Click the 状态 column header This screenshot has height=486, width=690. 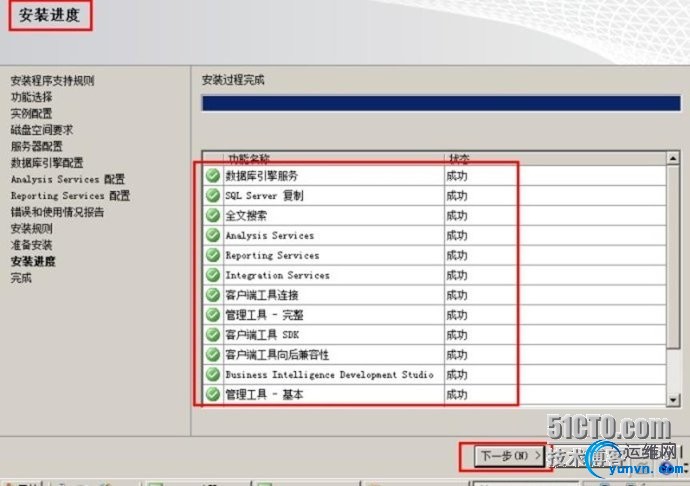tap(459, 158)
